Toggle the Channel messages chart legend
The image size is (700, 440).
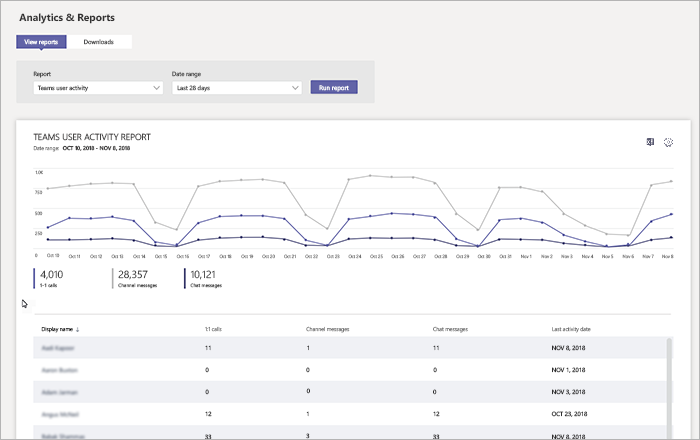[x=135, y=277]
